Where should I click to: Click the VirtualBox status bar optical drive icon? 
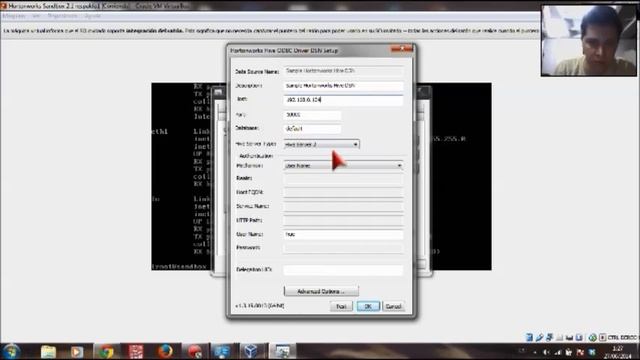[x=540, y=337]
